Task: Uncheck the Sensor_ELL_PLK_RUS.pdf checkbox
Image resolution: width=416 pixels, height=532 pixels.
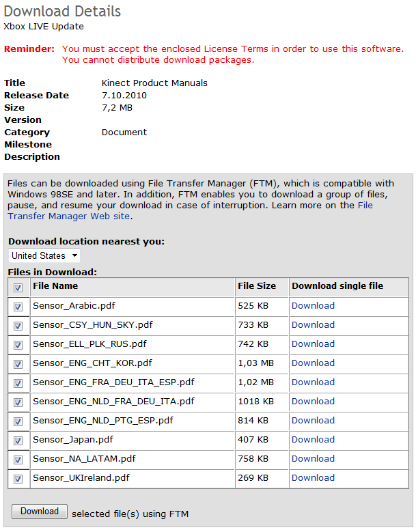Action: point(18,346)
